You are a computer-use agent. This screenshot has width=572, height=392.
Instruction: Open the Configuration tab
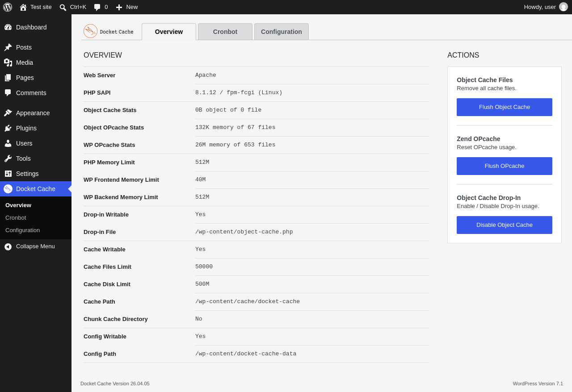coord(282,32)
